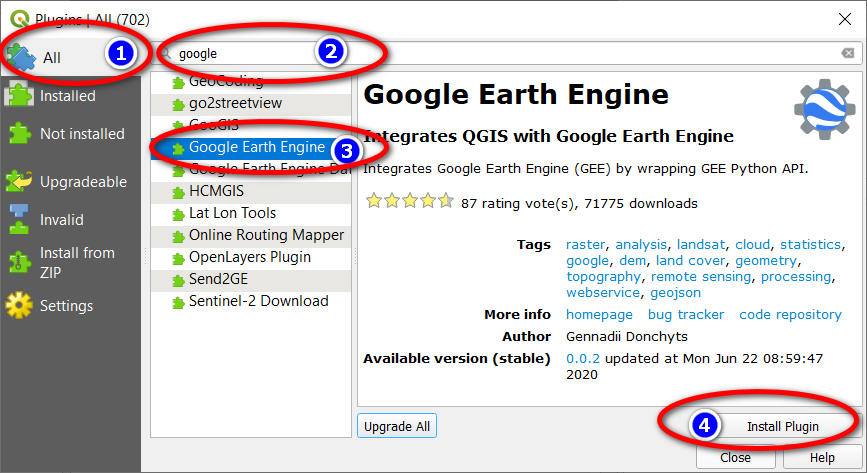Click the dem tag link

click(633, 261)
